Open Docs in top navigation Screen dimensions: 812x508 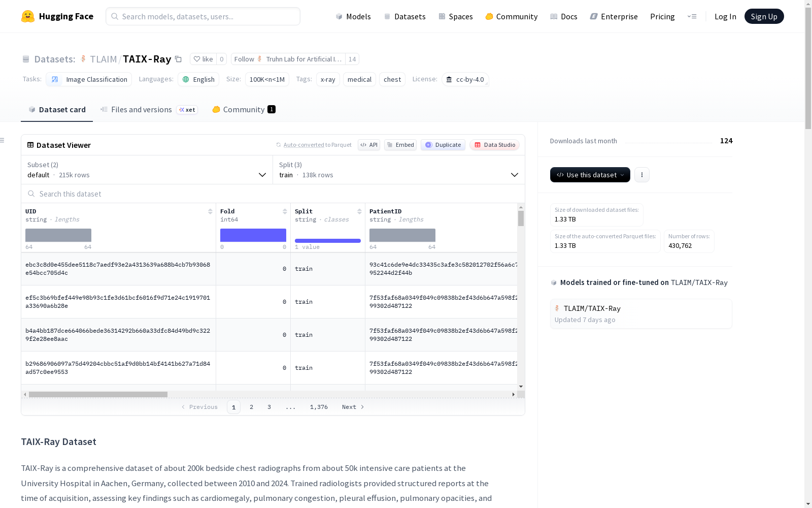(563, 16)
